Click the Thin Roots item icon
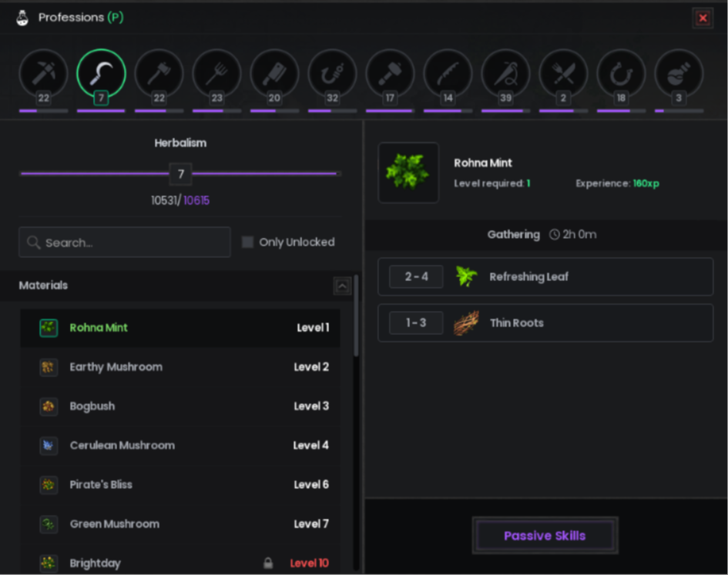 point(466,323)
